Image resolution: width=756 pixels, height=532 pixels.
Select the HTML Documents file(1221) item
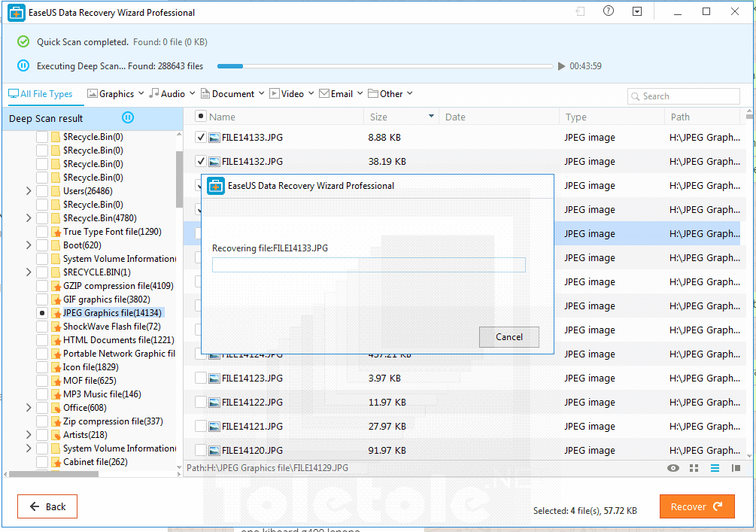pyautogui.click(x=119, y=340)
